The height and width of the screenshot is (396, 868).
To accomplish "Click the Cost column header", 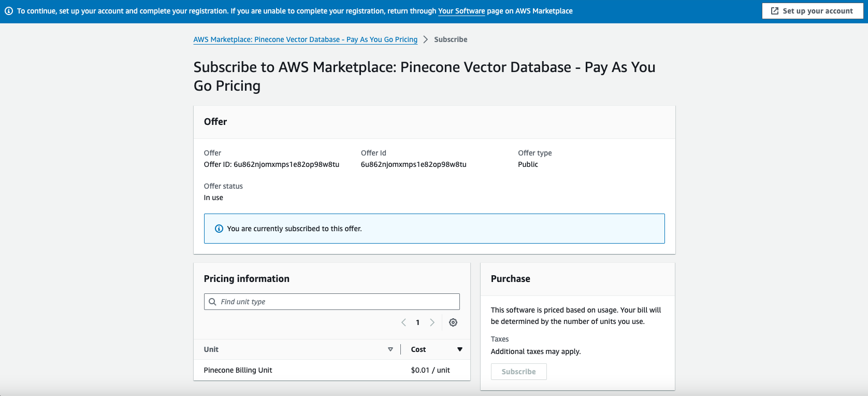I will pos(418,349).
